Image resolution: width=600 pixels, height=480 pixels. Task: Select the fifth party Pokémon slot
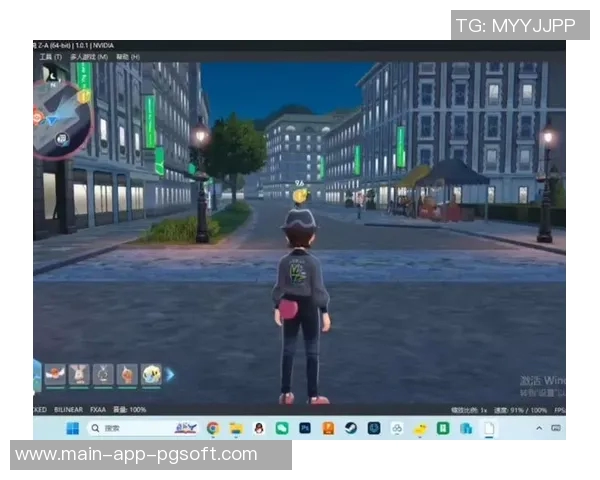151,375
